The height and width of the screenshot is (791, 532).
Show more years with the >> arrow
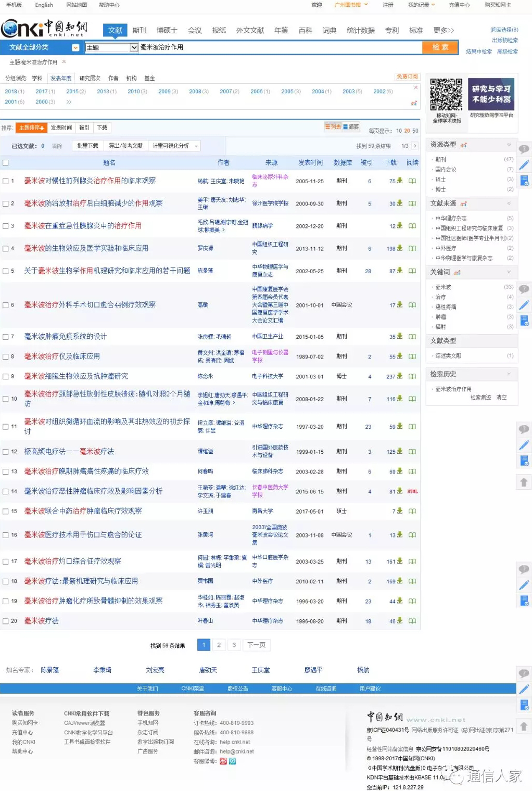click(x=69, y=102)
